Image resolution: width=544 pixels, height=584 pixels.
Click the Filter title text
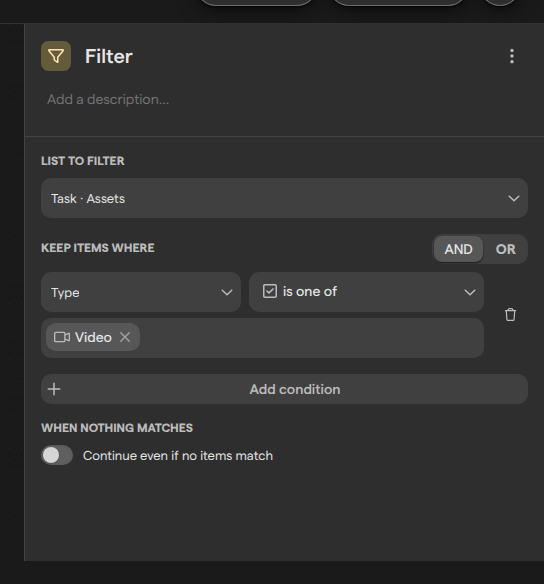109,56
